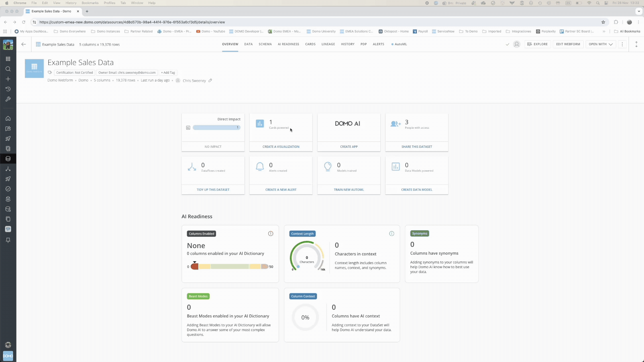Click the Add Tag button
Image resolution: width=644 pixels, height=362 pixels.
click(168, 73)
